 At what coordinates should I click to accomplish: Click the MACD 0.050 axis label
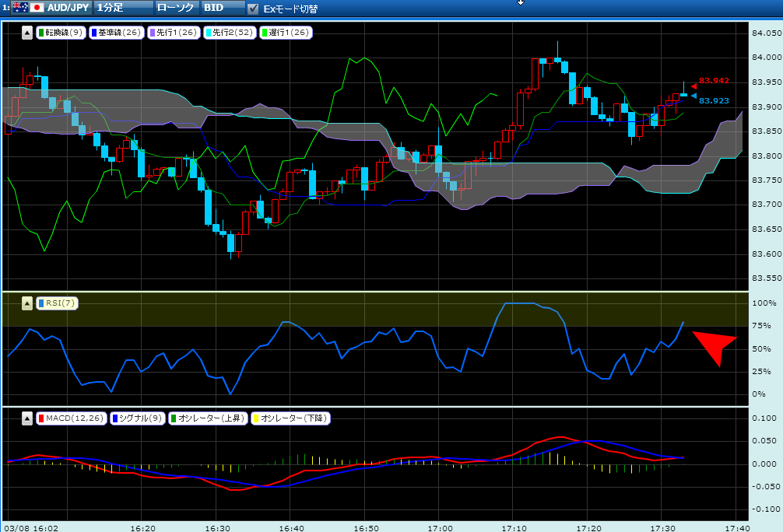coord(764,441)
